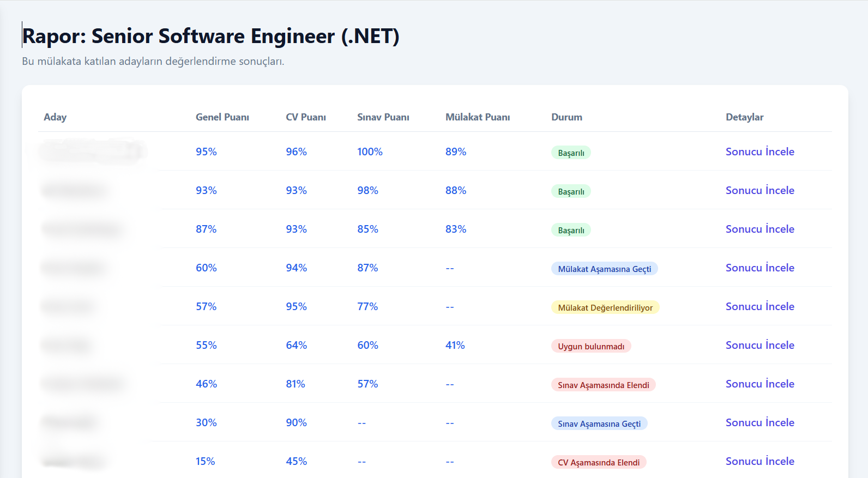Viewport: 868px width, 478px height.
Task: Click Sonucu İncele for Sınav Aşamasına Geçti row
Action: pyautogui.click(x=759, y=422)
